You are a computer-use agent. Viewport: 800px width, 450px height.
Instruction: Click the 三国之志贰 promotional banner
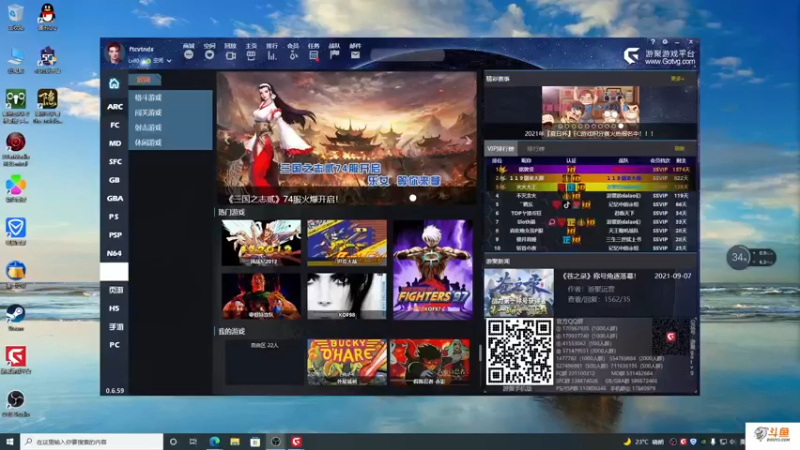pyautogui.click(x=346, y=138)
